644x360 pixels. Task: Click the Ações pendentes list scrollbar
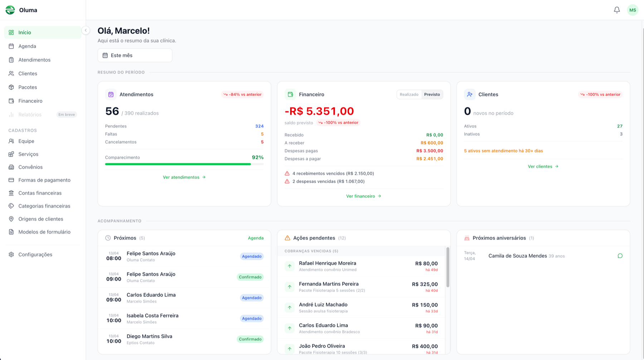(x=448, y=267)
